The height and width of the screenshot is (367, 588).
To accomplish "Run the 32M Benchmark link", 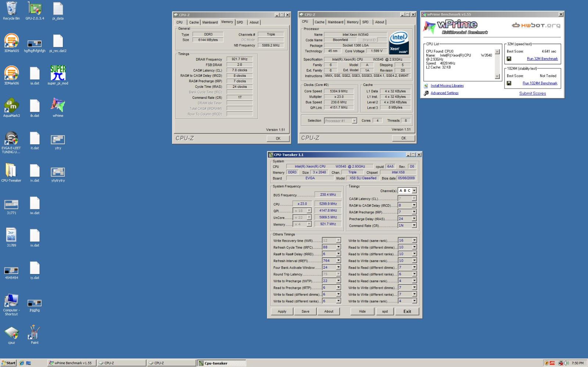I will pos(542,59).
